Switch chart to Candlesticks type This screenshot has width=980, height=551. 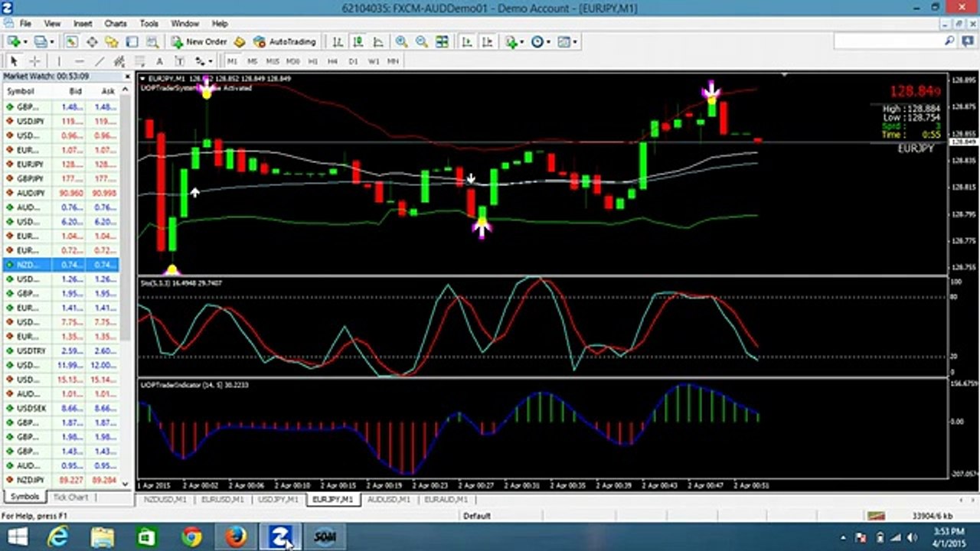coord(358,41)
